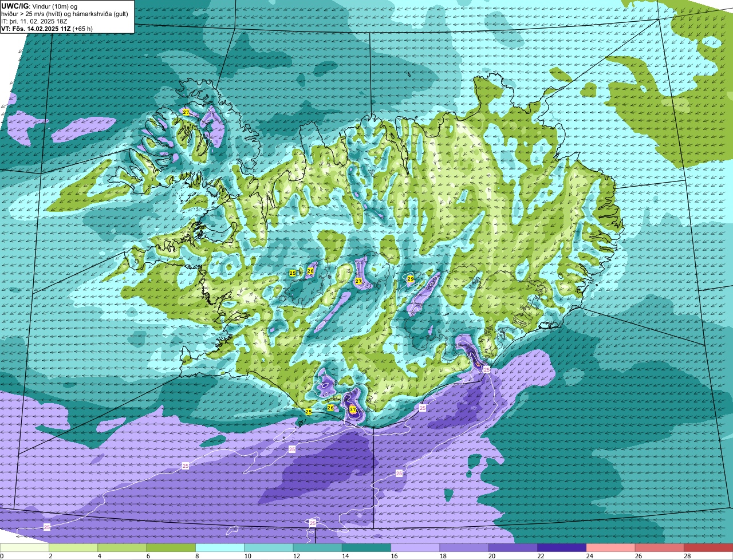Image resolution: width=733 pixels, height=560 pixels.
Task: Select the 'IT: þri. 11. 02. 2025 18Z' initial time text
Action: click(34, 21)
